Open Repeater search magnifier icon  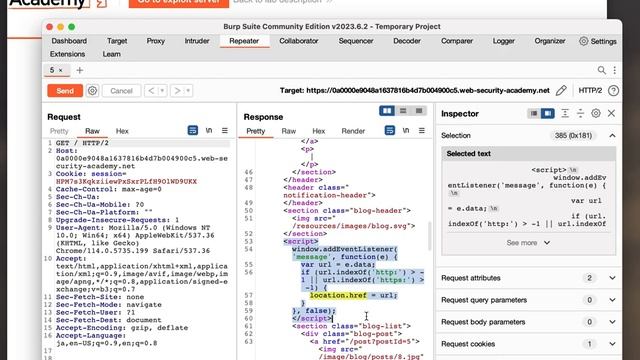(601, 70)
